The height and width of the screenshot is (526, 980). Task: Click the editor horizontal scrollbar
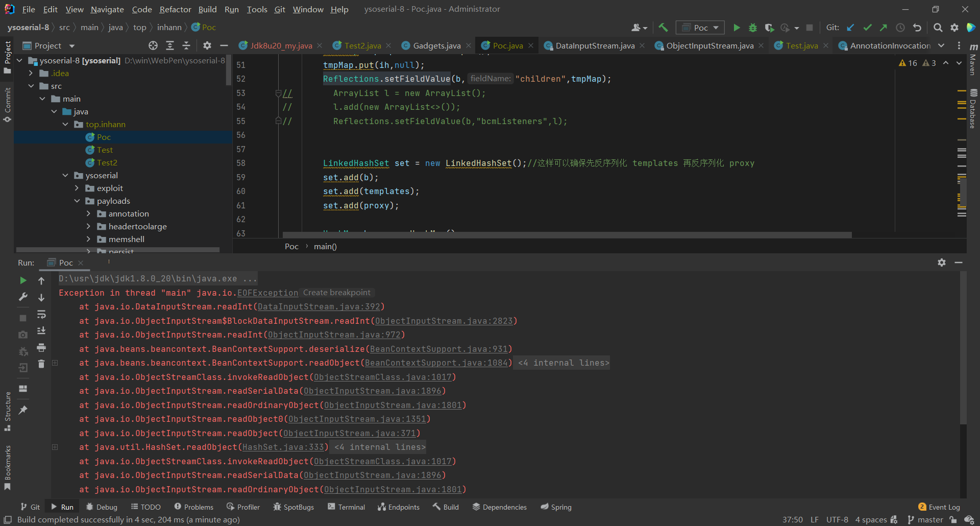point(567,235)
